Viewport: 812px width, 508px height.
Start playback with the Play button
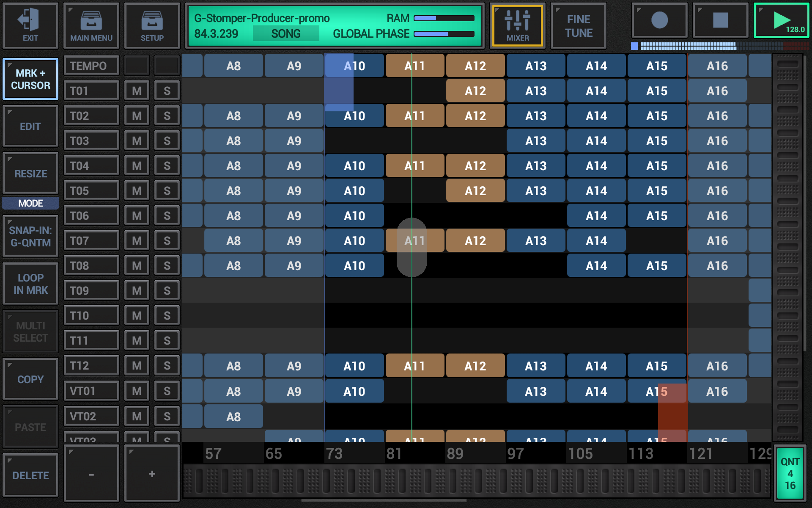click(781, 20)
